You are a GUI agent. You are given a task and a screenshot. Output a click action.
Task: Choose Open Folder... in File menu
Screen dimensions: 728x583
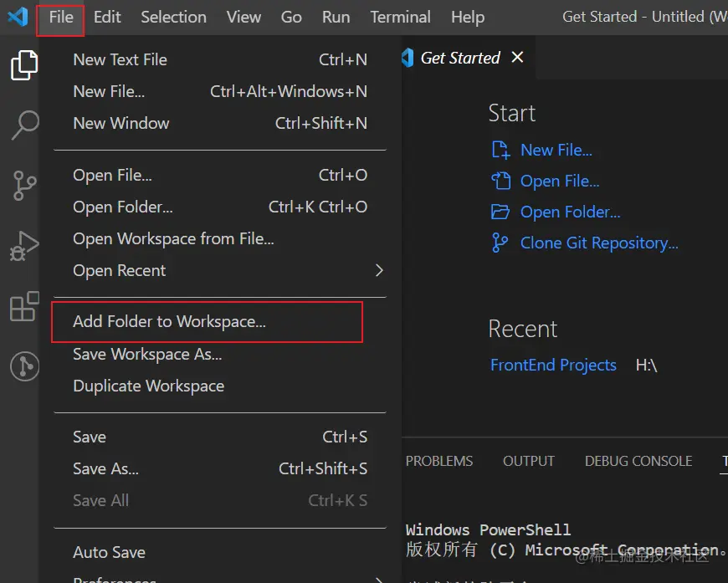[220, 207]
